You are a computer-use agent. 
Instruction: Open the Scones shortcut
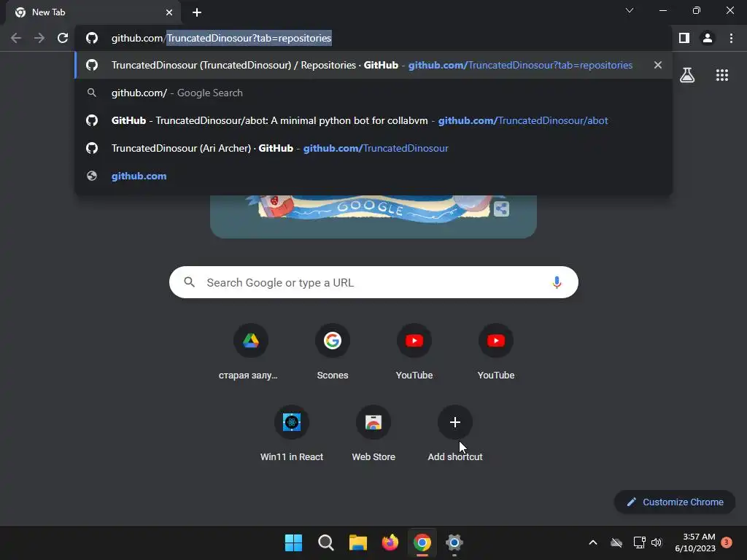333,351
